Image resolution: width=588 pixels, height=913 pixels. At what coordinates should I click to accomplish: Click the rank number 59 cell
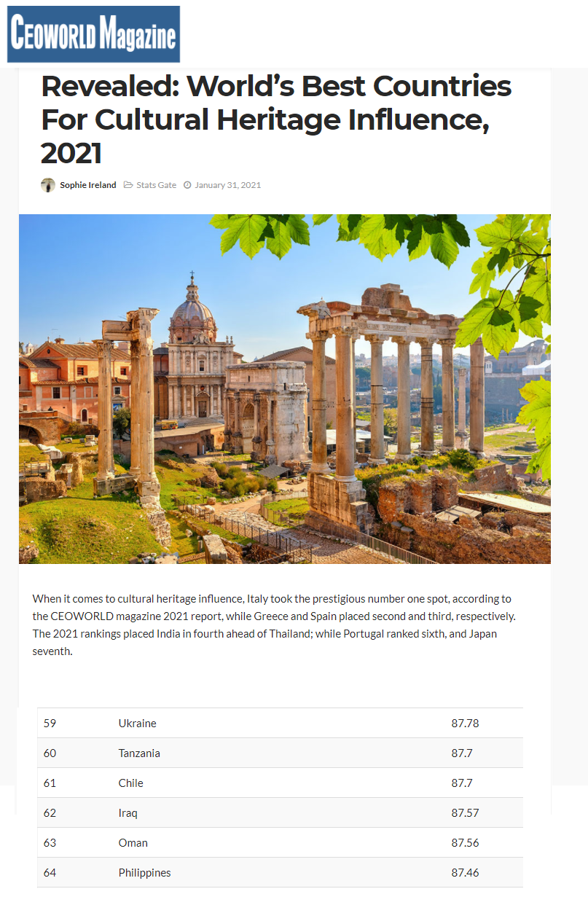(50, 724)
